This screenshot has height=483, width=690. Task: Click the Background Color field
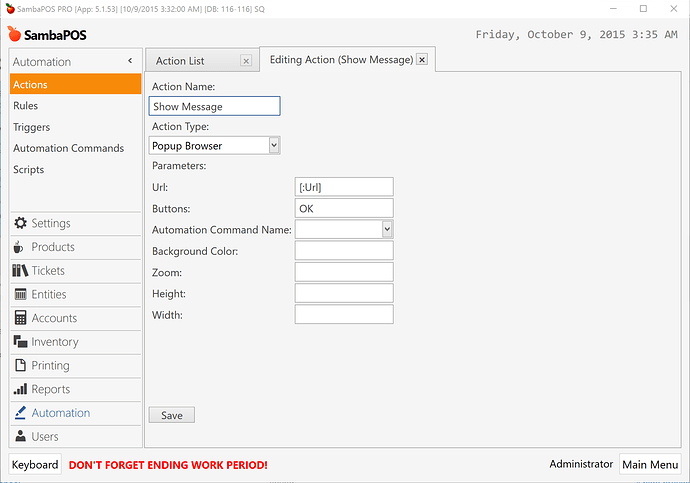344,251
